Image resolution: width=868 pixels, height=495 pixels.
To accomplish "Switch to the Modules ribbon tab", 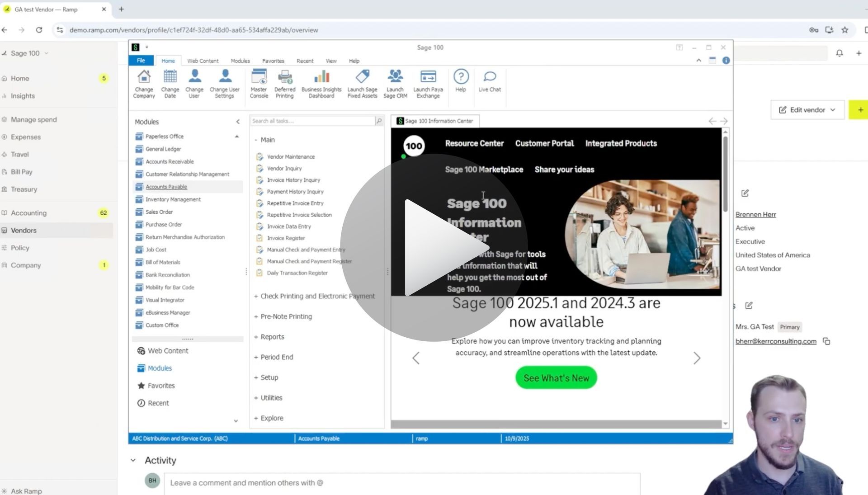I will [240, 61].
